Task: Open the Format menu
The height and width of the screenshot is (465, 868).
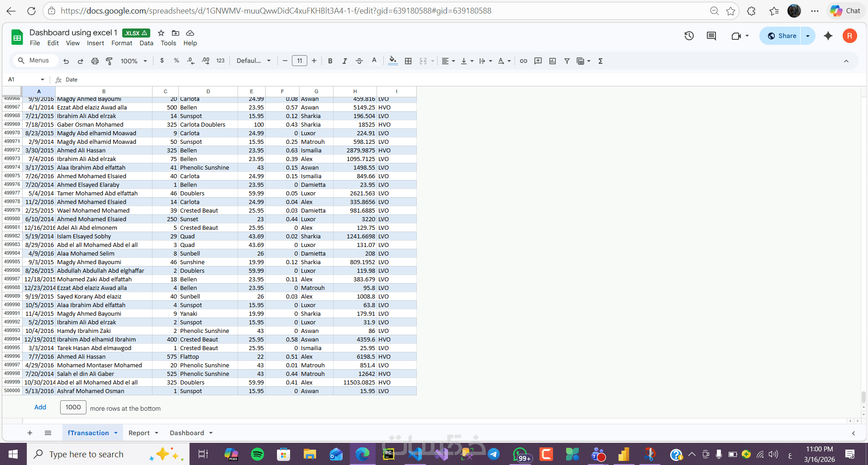Action: [x=122, y=43]
